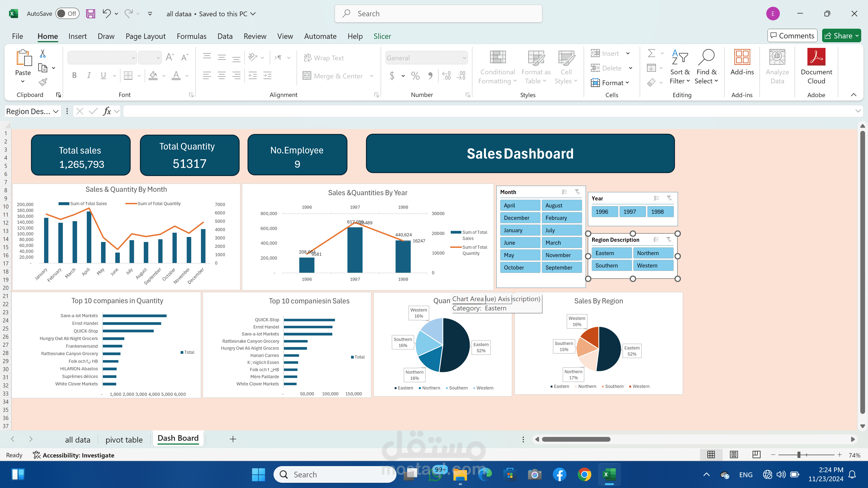The width and height of the screenshot is (868, 488).
Task: Open Excel from Windows taskbar
Action: (x=609, y=474)
